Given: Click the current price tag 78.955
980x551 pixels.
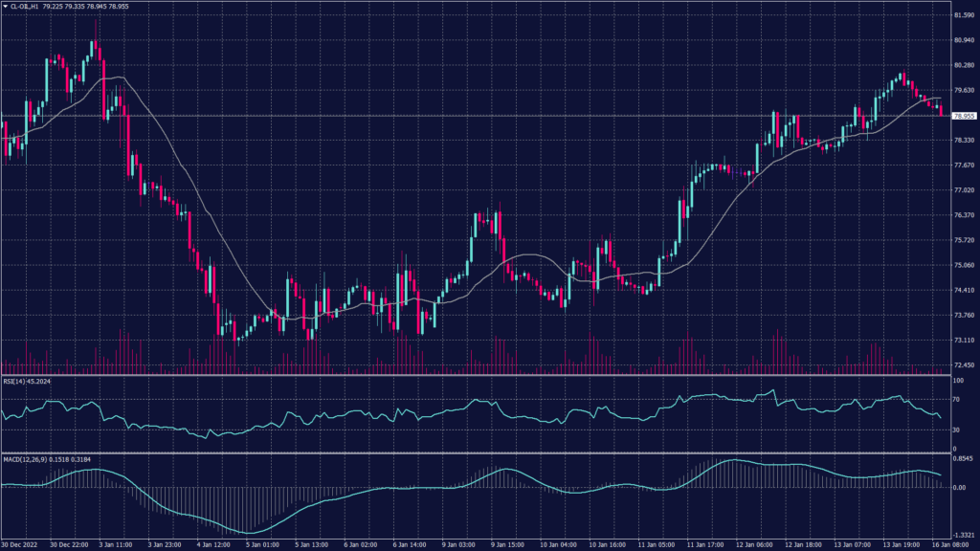Looking at the screenshot, I should tap(963, 116).
